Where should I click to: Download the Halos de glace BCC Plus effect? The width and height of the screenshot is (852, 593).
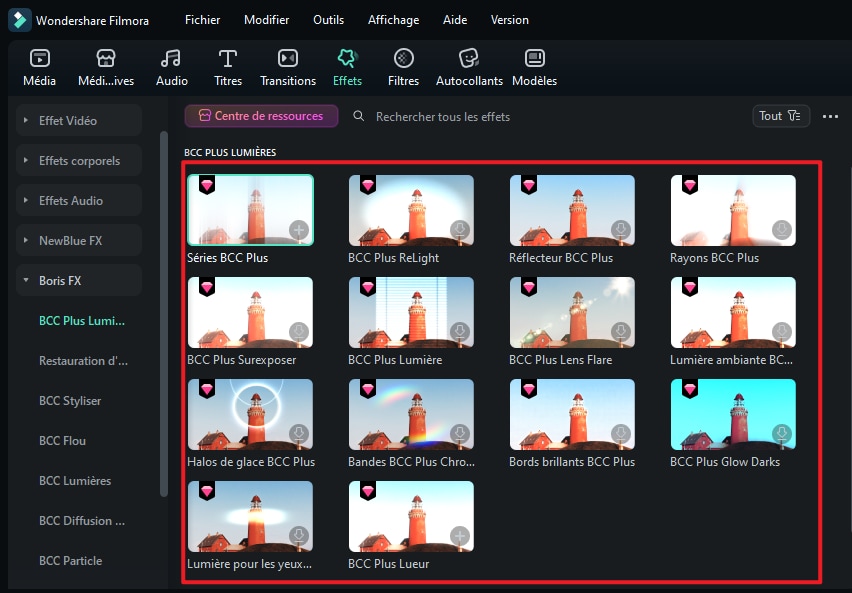pos(299,434)
